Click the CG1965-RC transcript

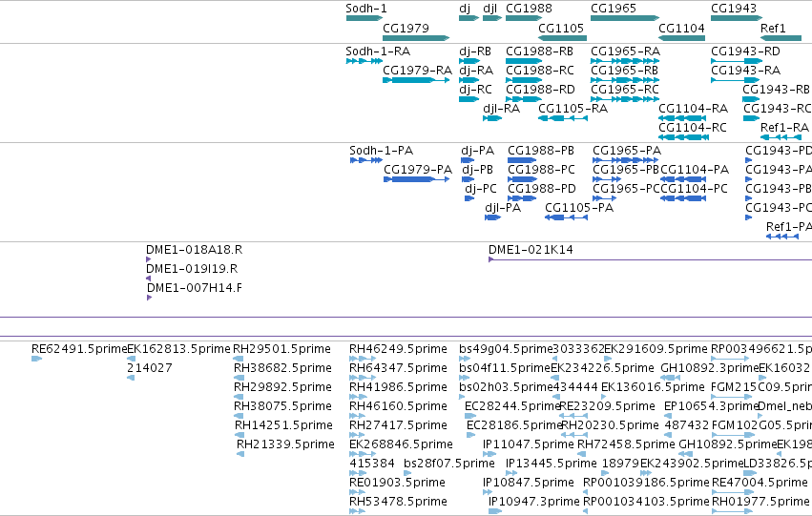click(x=625, y=90)
